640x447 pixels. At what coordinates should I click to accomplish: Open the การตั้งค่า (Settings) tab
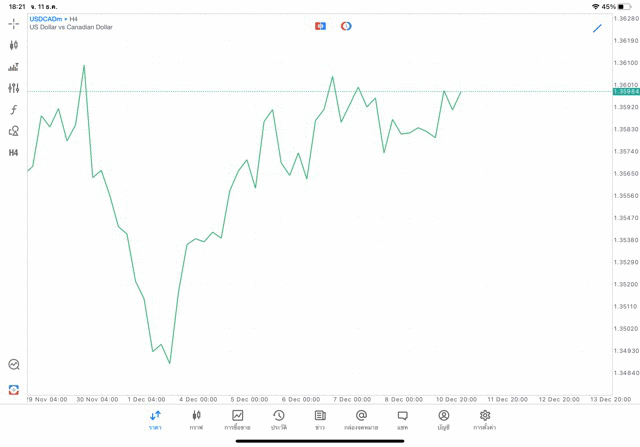(485, 419)
